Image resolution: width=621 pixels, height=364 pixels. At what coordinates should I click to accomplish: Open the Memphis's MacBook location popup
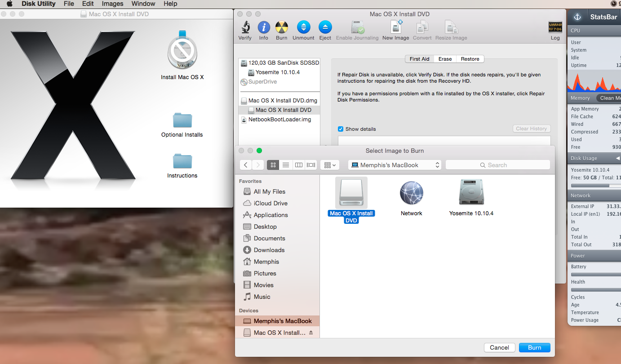tap(395, 165)
